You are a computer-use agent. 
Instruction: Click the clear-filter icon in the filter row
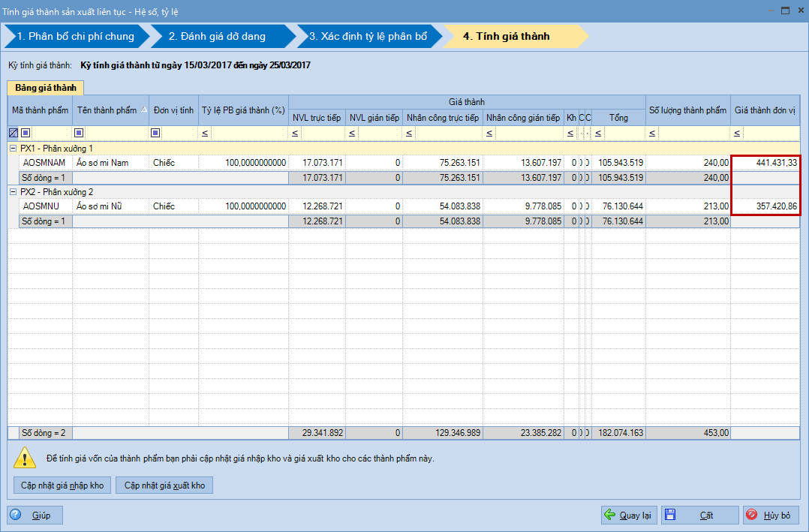[13, 133]
